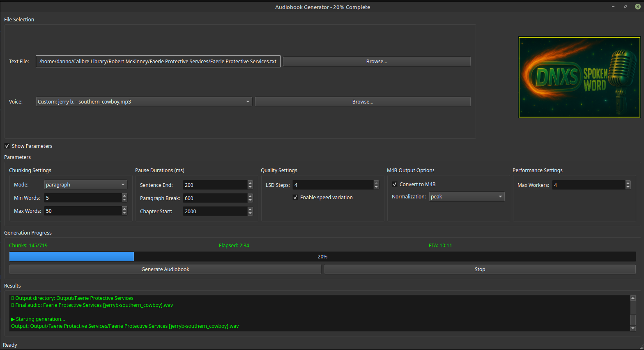This screenshot has width=644, height=350.
Task: Click the Generate Audiobook button
Action: tap(165, 269)
